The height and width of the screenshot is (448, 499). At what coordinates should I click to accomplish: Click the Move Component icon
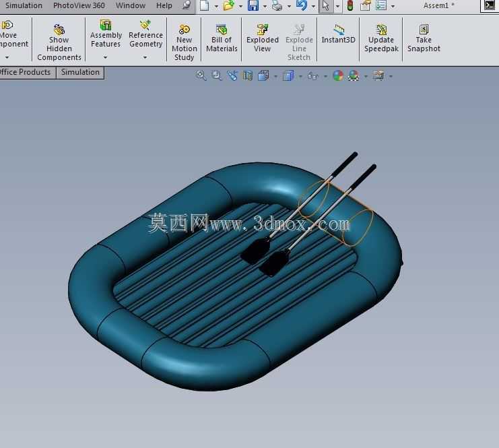pos(7,25)
